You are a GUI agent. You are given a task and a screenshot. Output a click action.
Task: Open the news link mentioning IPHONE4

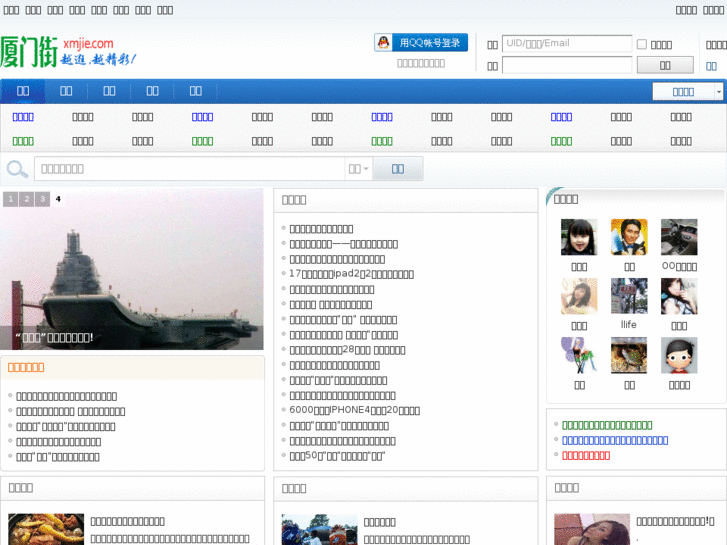pyautogui.click(x=354, y=410)
